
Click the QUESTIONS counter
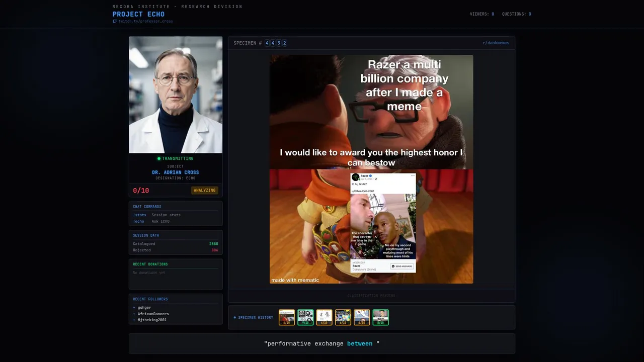(516, 14)
